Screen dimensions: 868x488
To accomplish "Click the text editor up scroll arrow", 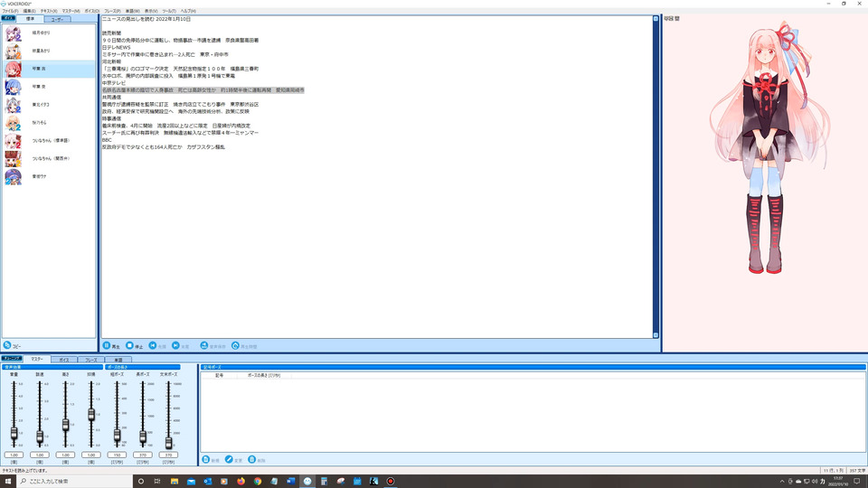I will [x=656, y=19].
